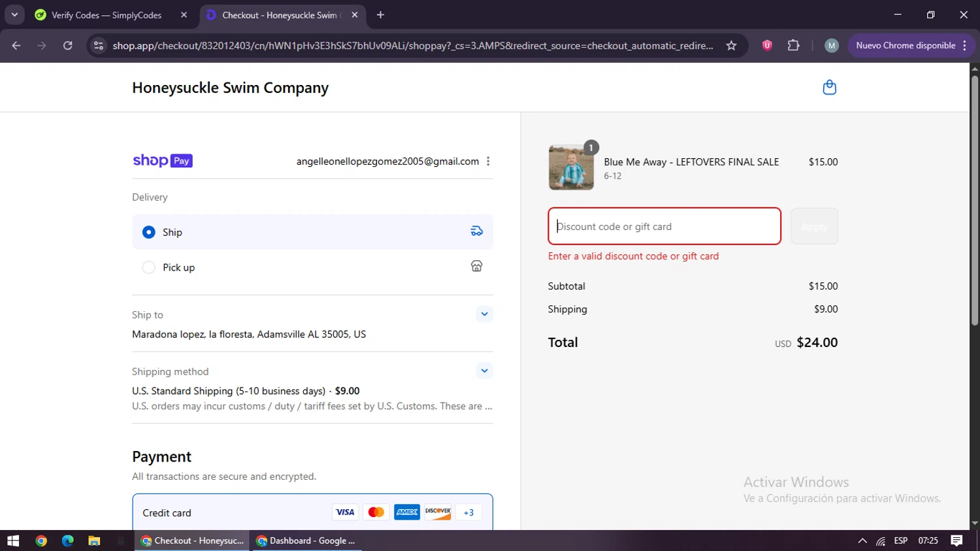Close the Verify Codes tab
980x551 pixels.
pyautogui.click(x=184, y=15)
